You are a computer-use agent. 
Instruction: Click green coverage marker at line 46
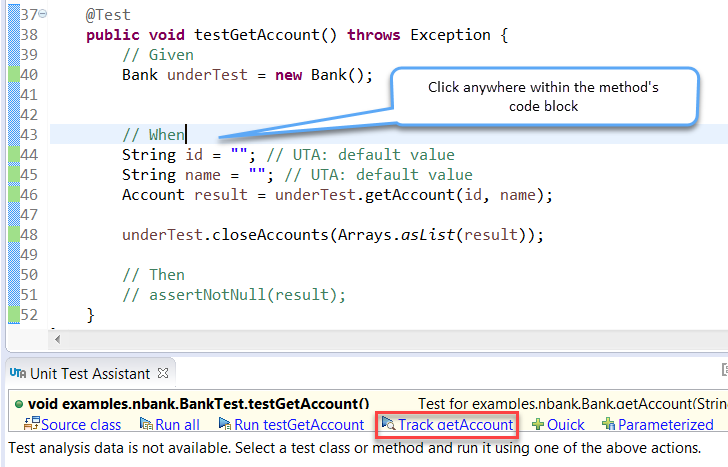click(x=14, y=195)
